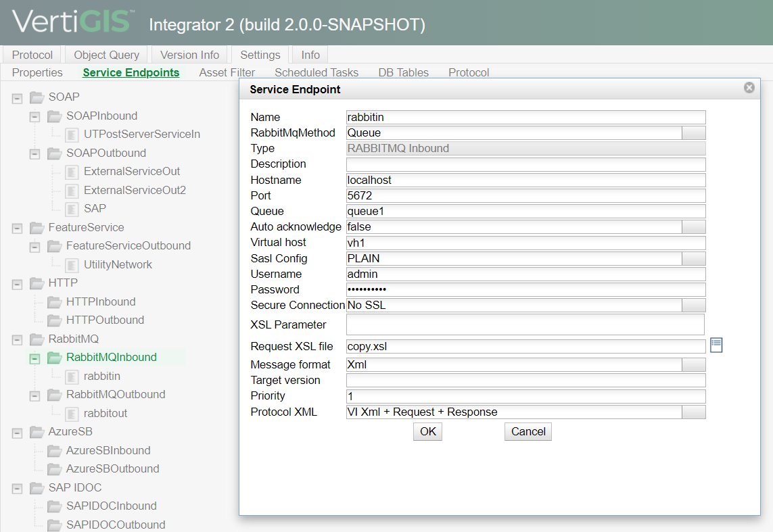Screen dimensions: 773x532
Task: Open the RabbitMqMethod dropdown
Action: coord(694,132)
